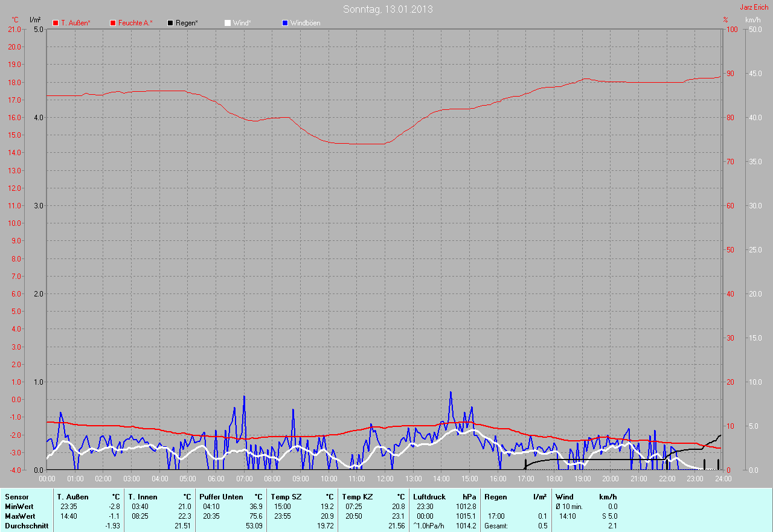The width and height of the screenshot is (773, 532).
Task: Select the "MaxWert" row label
Action: 21,516
